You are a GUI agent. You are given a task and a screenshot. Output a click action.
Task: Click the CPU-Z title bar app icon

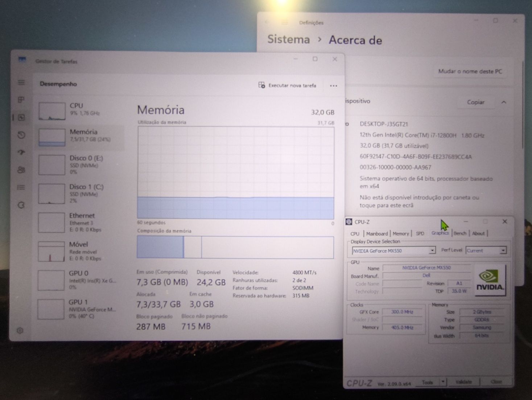click(x=349, y=222)
